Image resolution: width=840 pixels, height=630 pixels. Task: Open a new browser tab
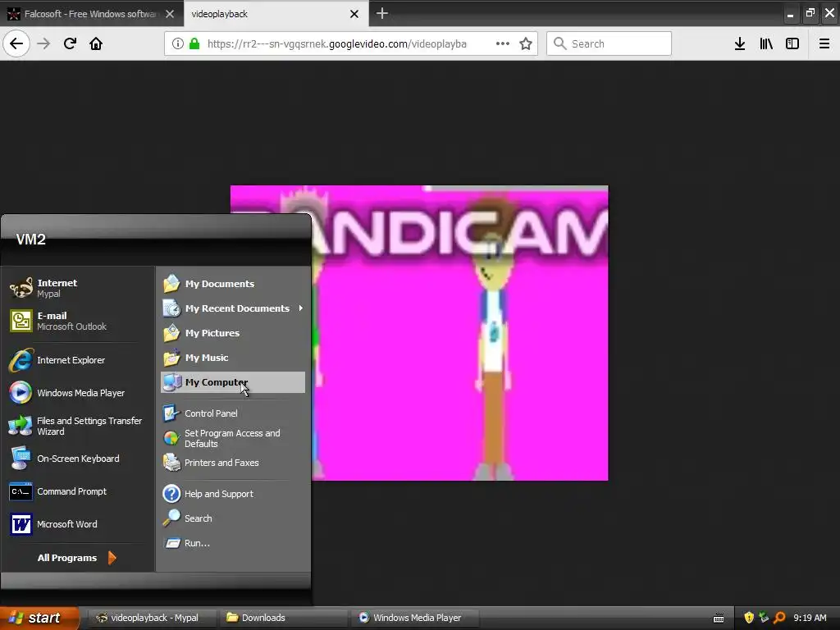coord(382,13)
